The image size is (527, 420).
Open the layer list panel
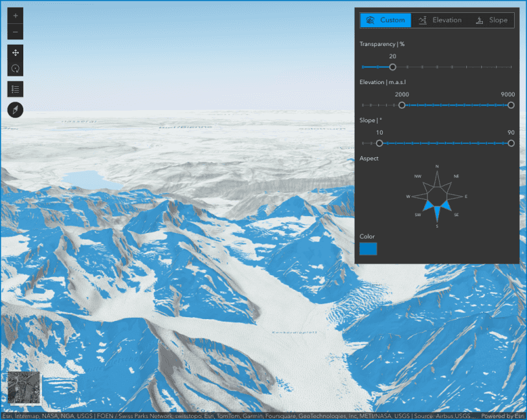click(15, 89)
